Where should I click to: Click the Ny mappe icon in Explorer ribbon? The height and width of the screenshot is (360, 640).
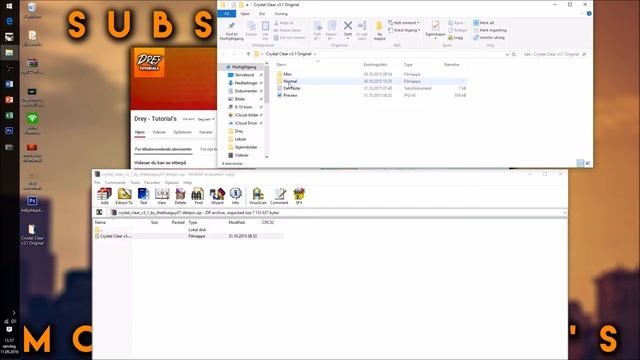[379, 31]
